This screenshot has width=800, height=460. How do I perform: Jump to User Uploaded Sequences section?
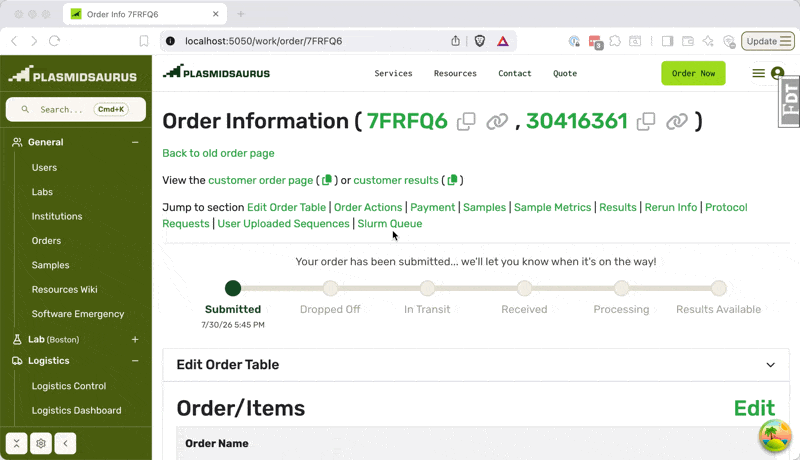click(284, 223)
